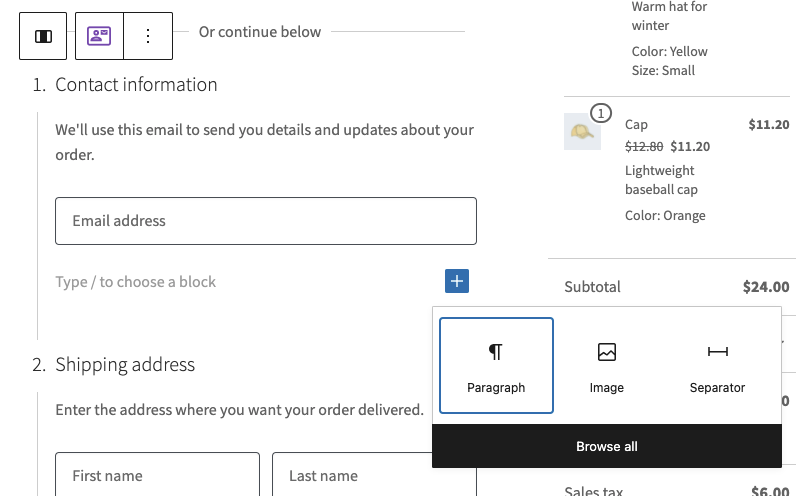Click the 'Or continue below' divider text
Viewport: 796px width, 496px height.
point(260,32)
